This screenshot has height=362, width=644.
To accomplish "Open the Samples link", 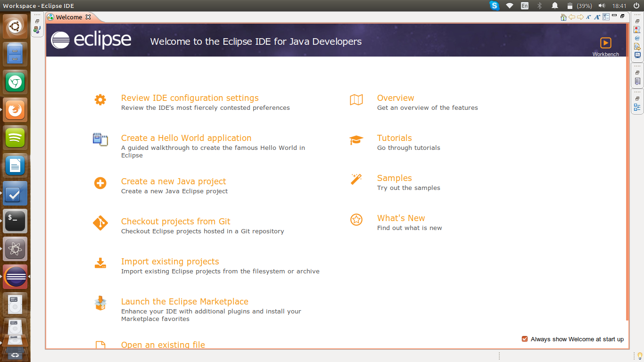I will pyautogui.click(x=395, y=178).
